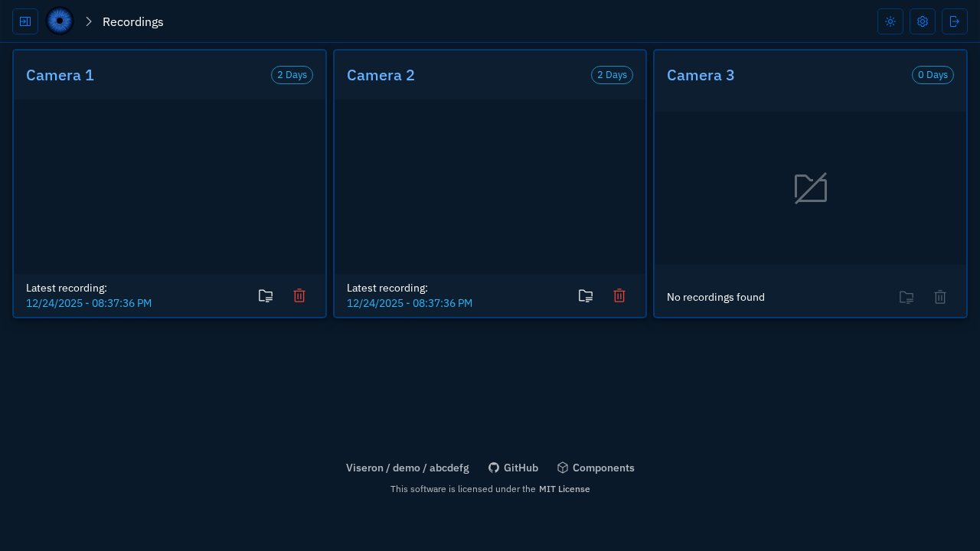Click Camera 3 disabled folder icon
This screenshot has width=980, height=551.
(906, 298)
